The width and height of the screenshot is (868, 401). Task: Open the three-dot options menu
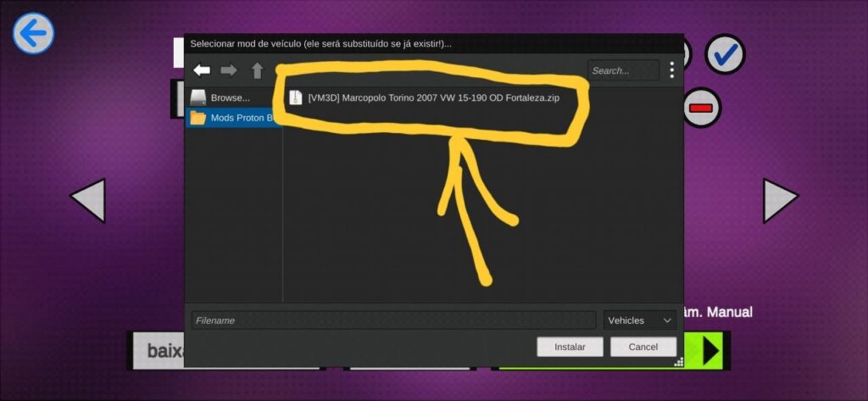[x=671, y=70]
